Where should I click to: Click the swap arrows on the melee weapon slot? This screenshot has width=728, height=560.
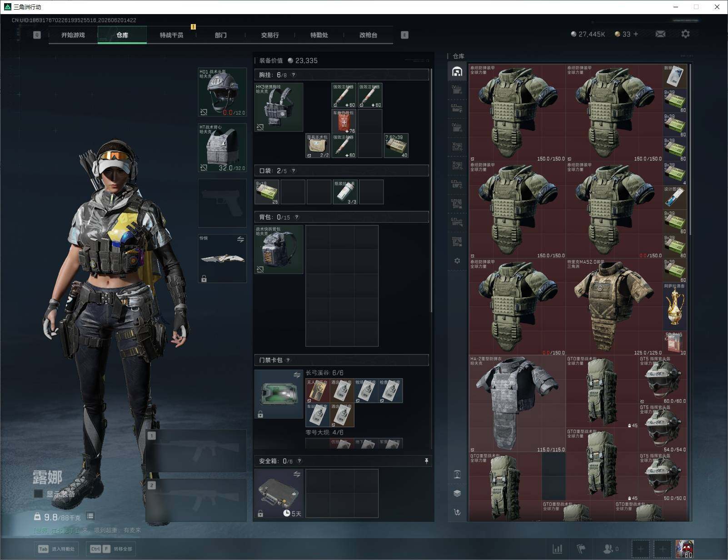[240, 239]
